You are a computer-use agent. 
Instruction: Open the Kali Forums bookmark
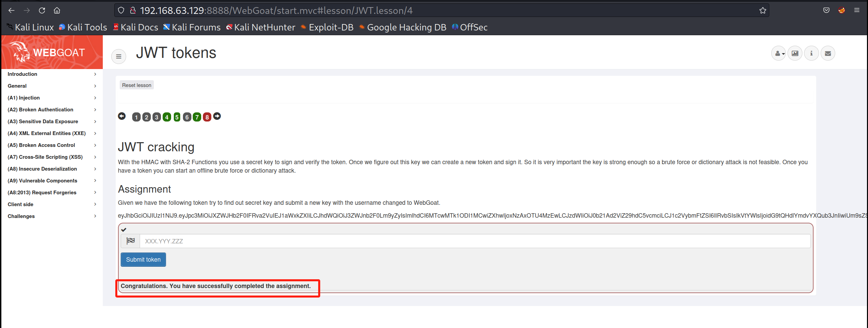pyautogui.click(x=192, y=27)
